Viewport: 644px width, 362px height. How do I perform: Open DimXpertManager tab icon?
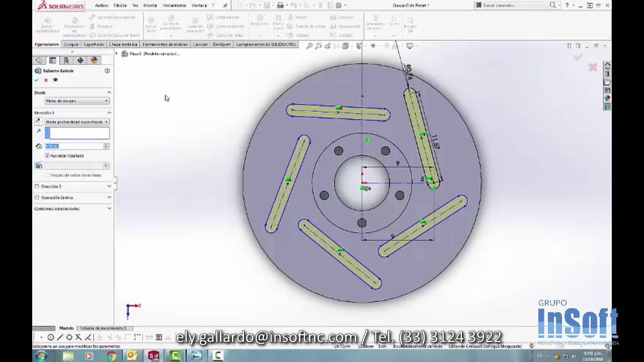(80, 60)
